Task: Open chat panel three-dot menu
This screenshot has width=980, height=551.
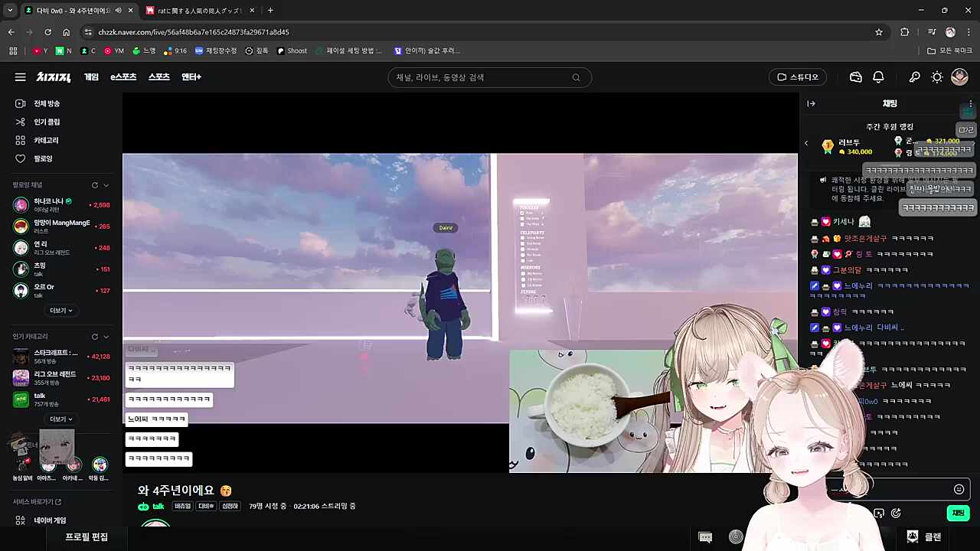Action: coord(971,103)
